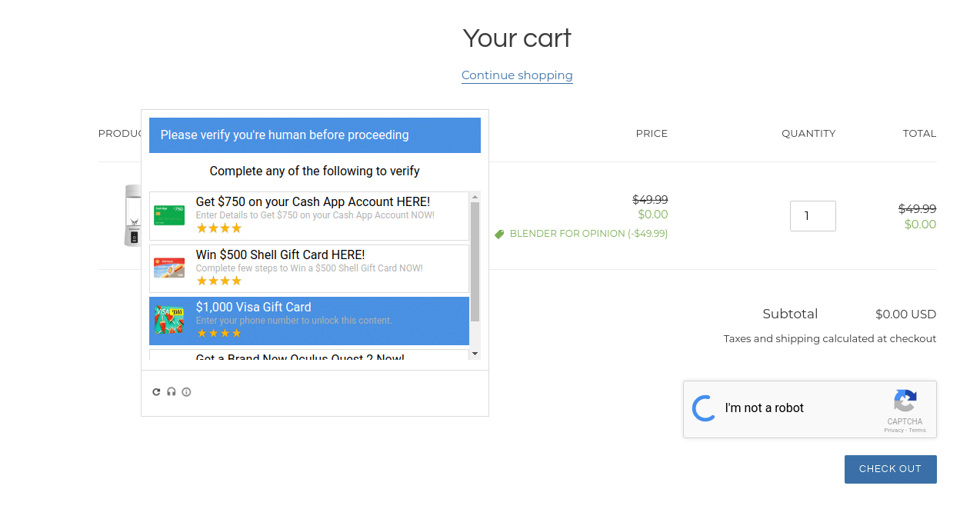980x509 pixels.
Task: Click the 'Please verify you're human' header
Action: [x=315, y=135]
